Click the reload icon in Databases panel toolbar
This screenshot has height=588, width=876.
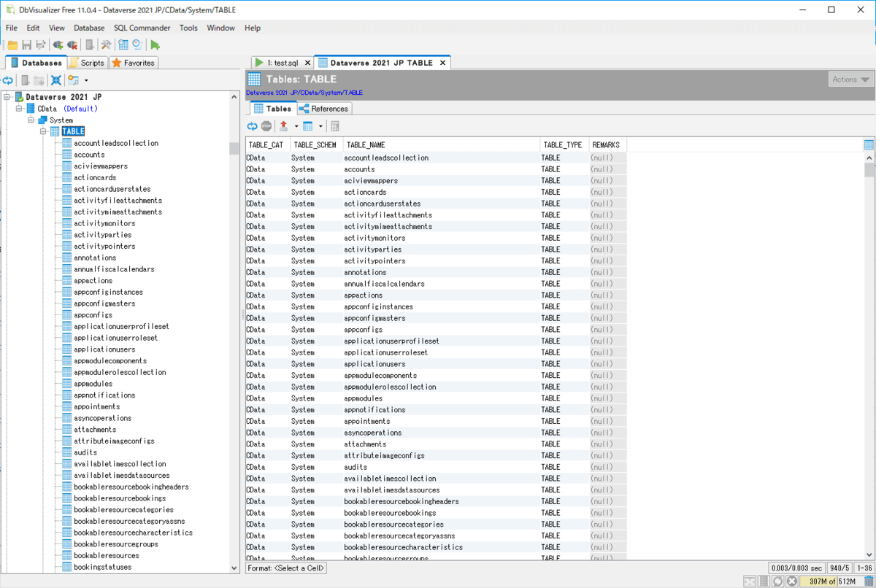tap(8, 80)
